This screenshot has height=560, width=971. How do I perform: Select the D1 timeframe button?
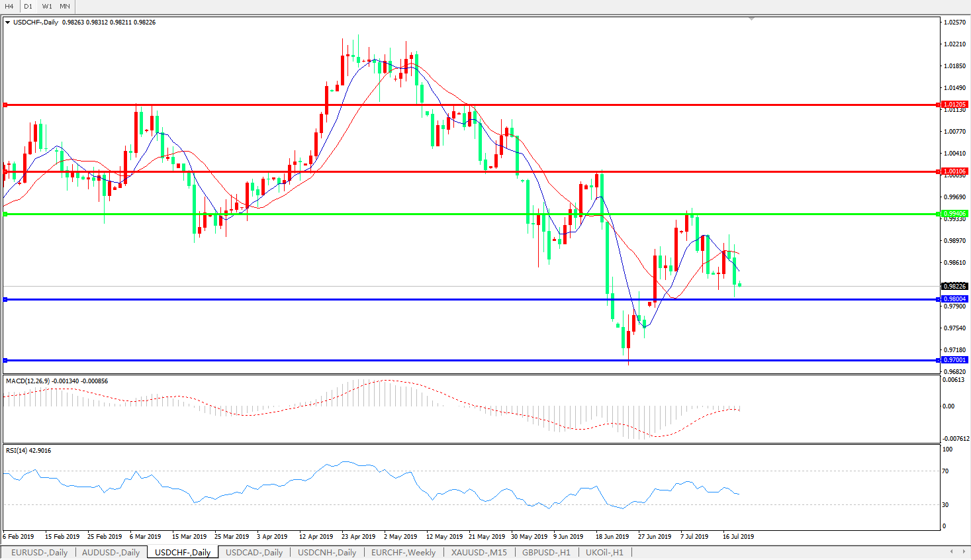coord(28,6)
